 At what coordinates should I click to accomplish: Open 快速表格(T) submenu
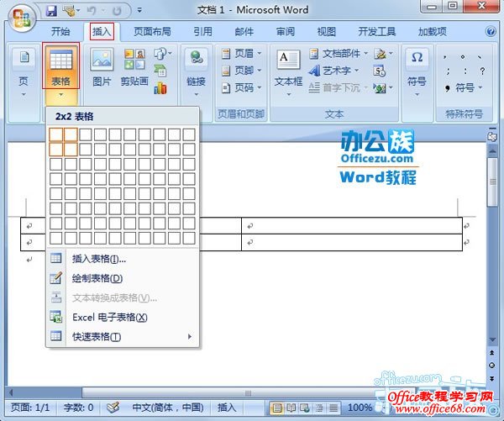[123, 337]
